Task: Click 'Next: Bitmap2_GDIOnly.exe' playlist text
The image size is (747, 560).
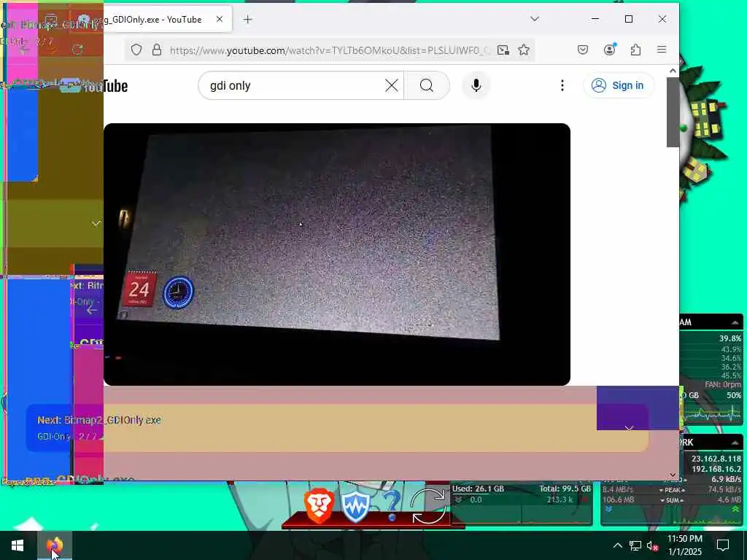Action: click(x=99, y=420)
